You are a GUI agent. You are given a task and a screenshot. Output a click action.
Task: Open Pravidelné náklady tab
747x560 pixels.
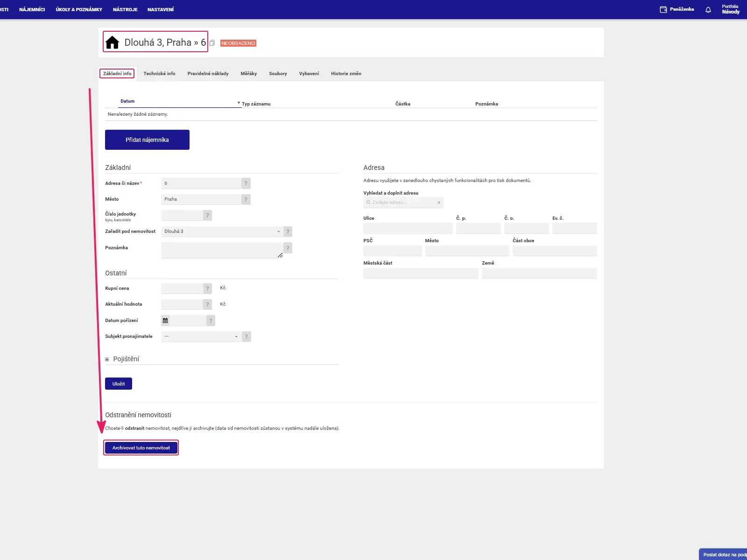(x=208, y=74)
